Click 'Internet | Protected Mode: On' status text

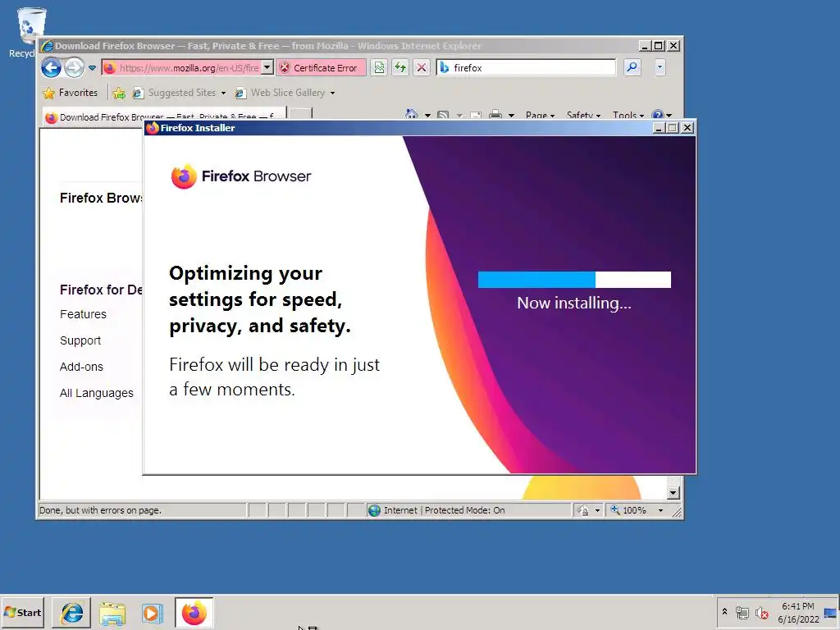444,510
